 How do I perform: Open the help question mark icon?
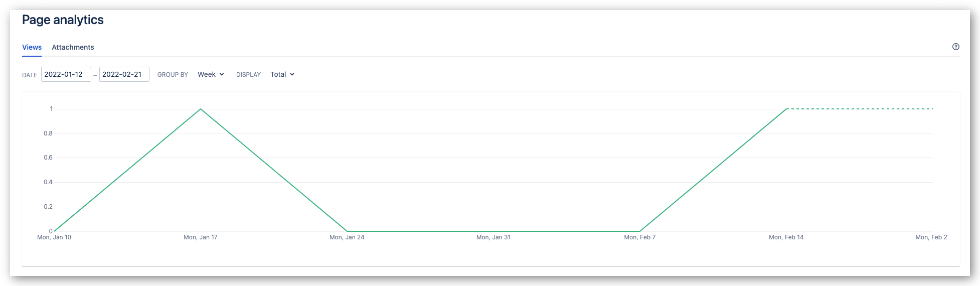(955, 47)
